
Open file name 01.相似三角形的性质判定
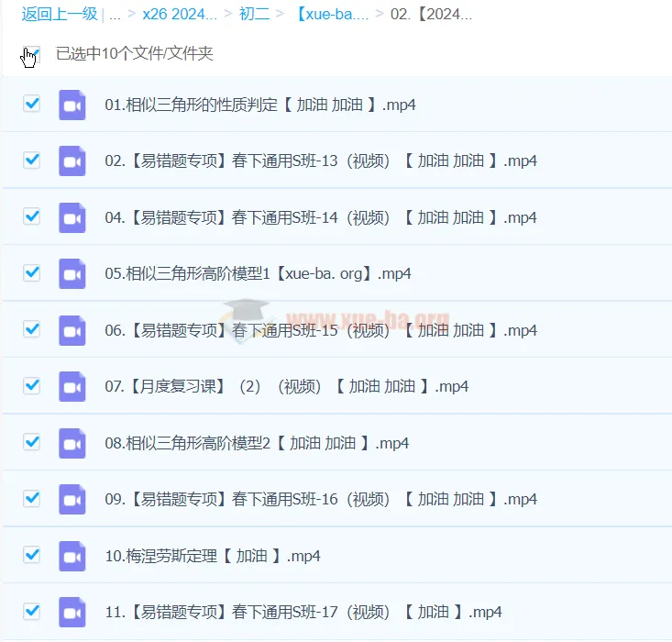click(x=260, y=105)
